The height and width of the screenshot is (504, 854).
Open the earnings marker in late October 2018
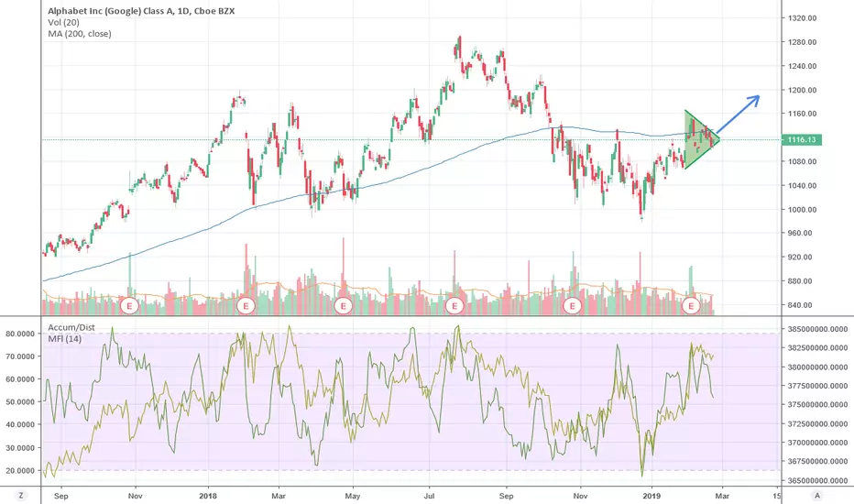[x=573, y=306]
